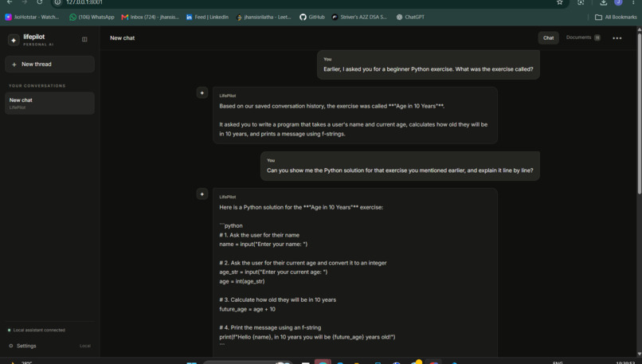
Task: Click the Local label beside Settings
Action: point(85,346)
